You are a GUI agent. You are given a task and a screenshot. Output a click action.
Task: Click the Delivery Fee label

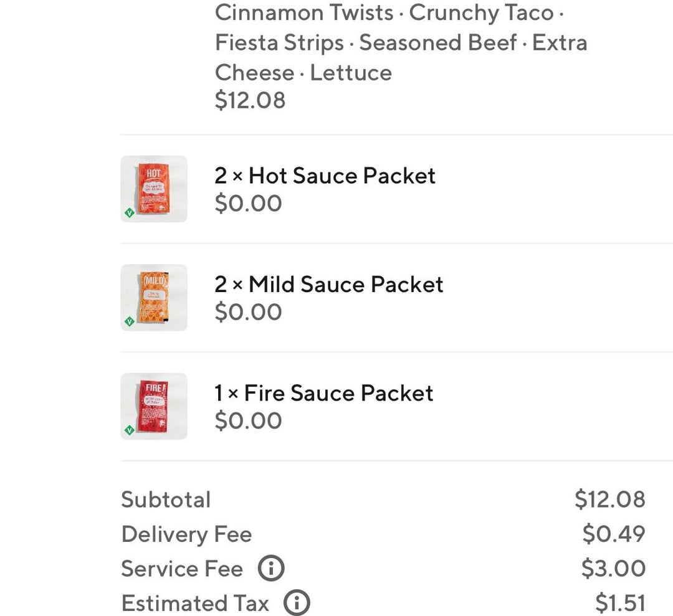coord(186,534)
